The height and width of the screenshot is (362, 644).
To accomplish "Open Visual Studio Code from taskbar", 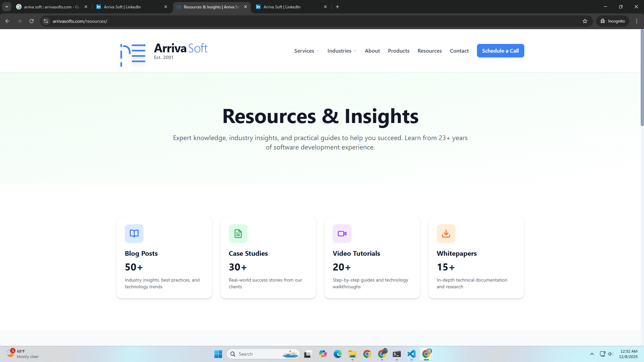I will [412, 354].
